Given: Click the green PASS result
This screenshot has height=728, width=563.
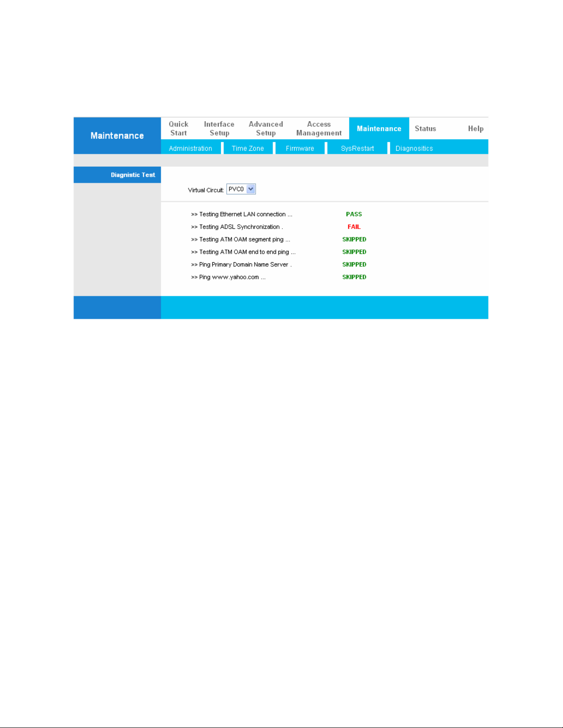Looking at the screenshot, I should coord(354,214).
